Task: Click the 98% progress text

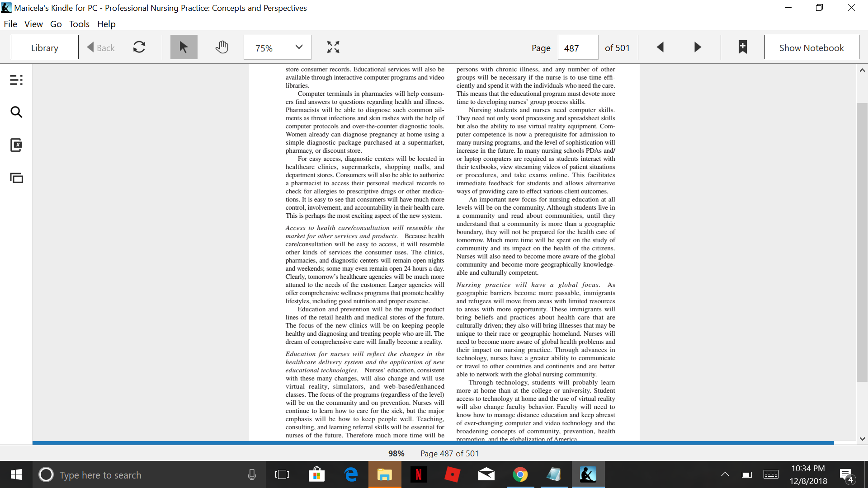Action: 396,454
